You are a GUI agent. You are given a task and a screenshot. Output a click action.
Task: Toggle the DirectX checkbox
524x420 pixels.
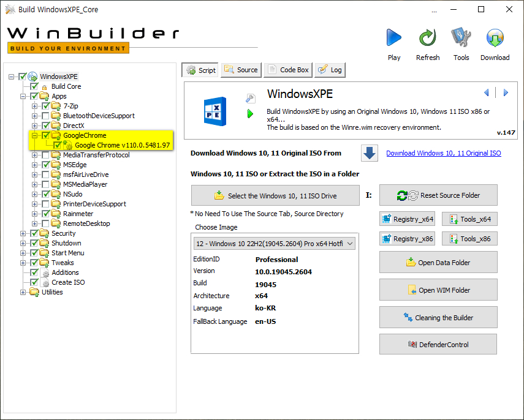point(46,126)
